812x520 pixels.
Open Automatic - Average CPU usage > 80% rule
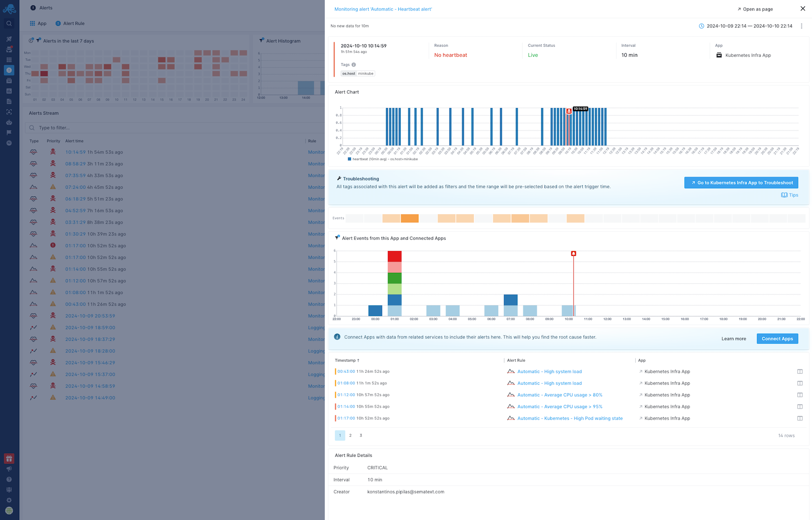[x=560, y=395]
